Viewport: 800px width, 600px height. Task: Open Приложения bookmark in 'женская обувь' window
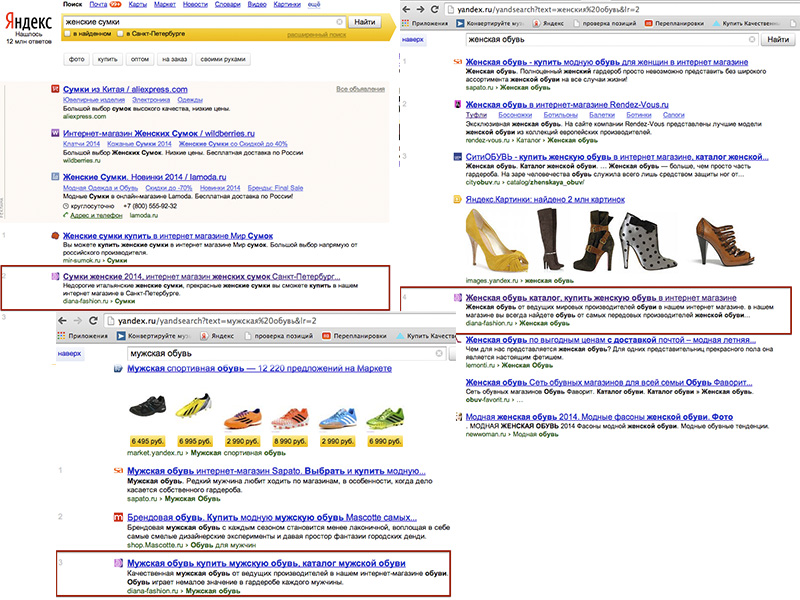(424, 23)
